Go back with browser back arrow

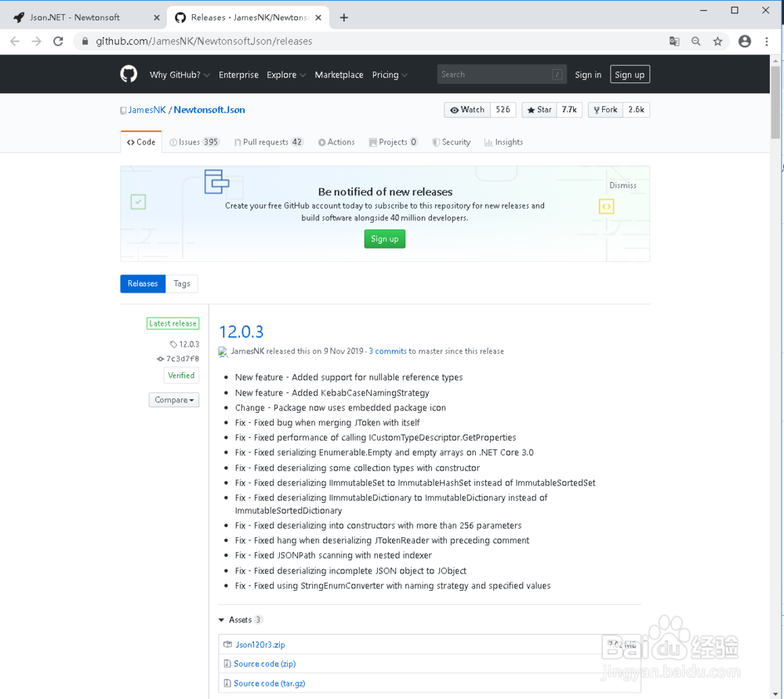tap(15, 42)
